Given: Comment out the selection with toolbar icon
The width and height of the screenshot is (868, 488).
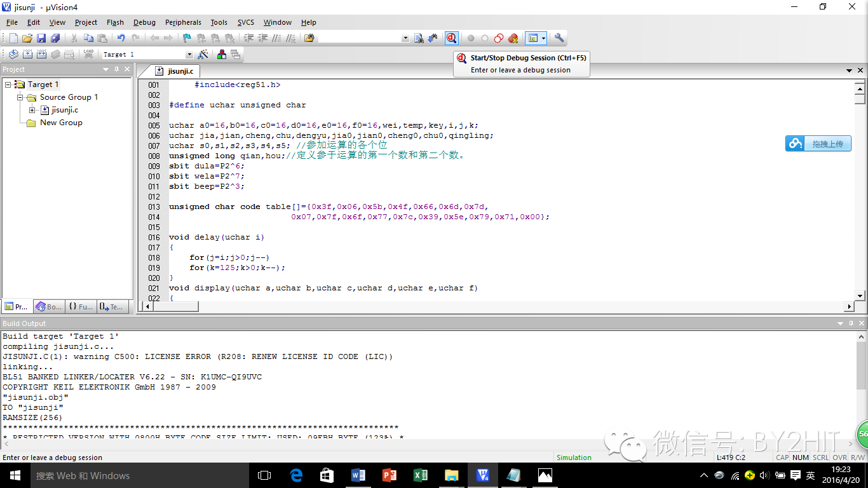Looking at the screenshot, I should pyautogui.click(x=276, y=38).
